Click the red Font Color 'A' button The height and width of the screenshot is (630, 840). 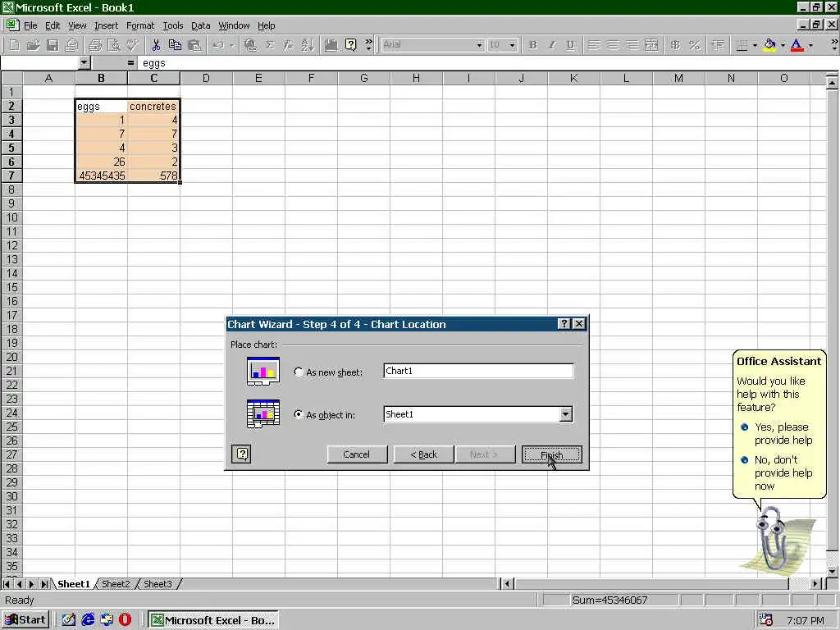(797, 46)
